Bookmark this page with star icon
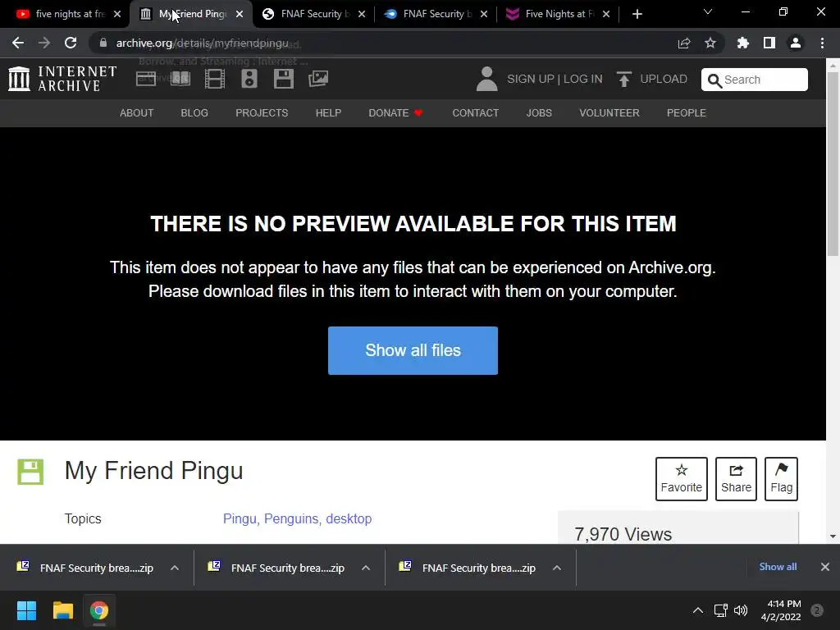This screenshot has width=840, height=630. [710, 43]
